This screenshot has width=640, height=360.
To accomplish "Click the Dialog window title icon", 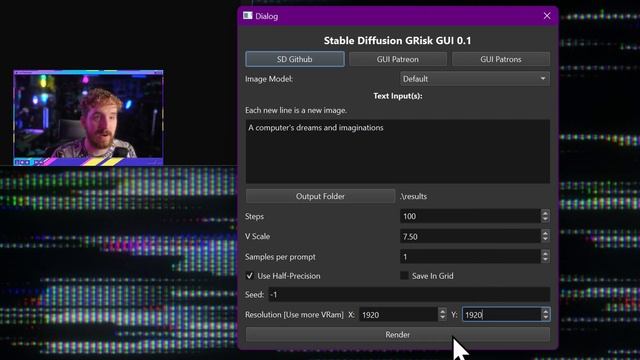I will tap(248, 16).
